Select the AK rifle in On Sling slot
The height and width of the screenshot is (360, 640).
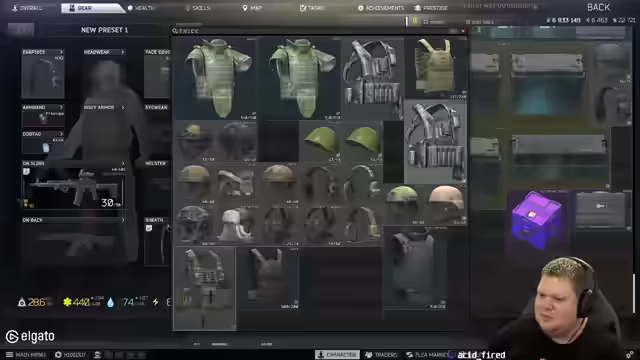[x=73, y=188]
